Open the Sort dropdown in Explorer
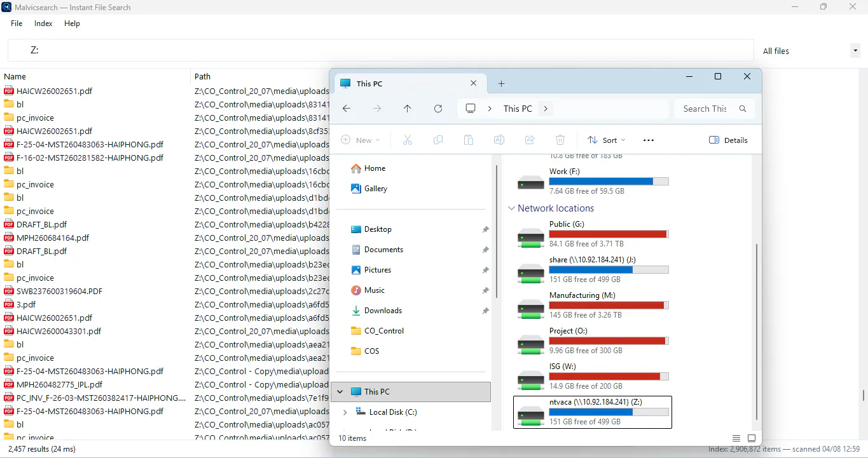Viewport: 868px width, 458px height. click(607, 140)
